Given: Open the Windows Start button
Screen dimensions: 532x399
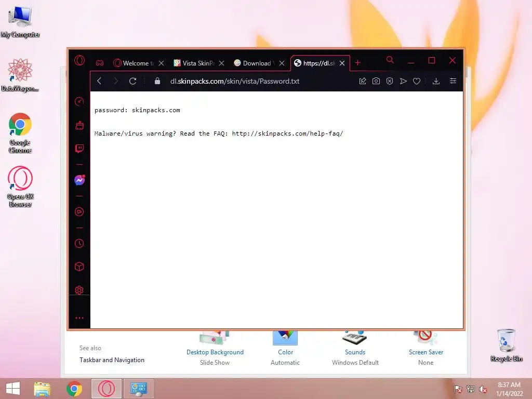Looking at the screenshot, I should click(13, 389).
